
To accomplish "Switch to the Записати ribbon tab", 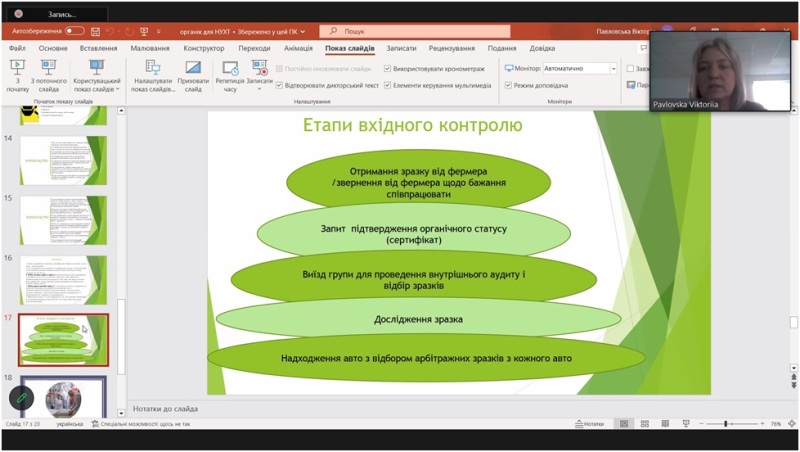I will click(x=402, y=48).
